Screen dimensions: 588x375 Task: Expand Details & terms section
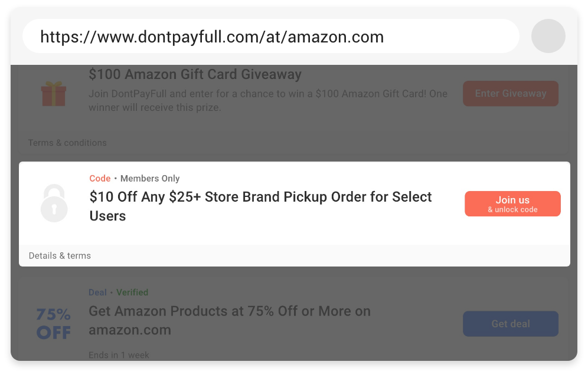[x=60, y=256]
